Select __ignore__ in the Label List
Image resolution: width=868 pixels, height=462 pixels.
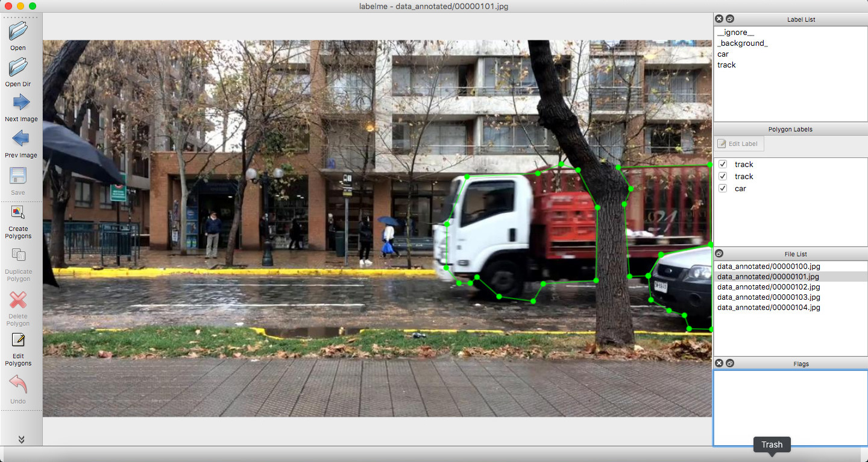(735, 33)
